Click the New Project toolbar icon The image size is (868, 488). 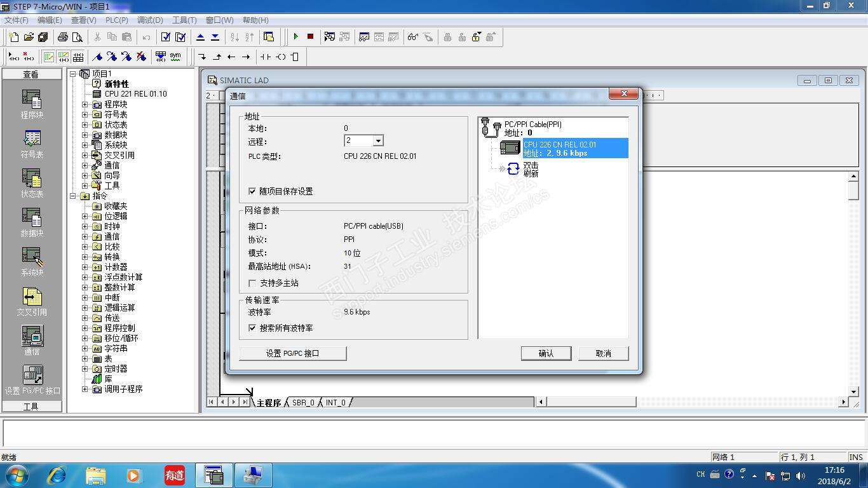tap(14, 37)
